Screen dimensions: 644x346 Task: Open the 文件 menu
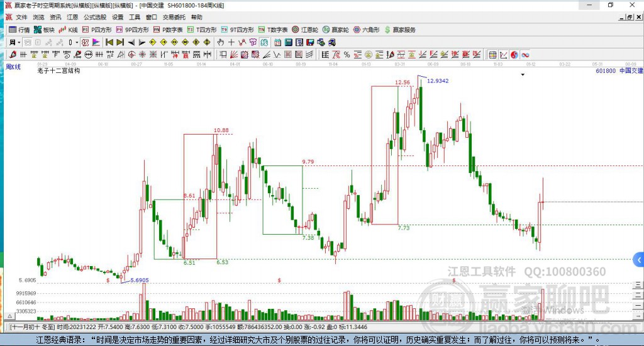[21, 17]
